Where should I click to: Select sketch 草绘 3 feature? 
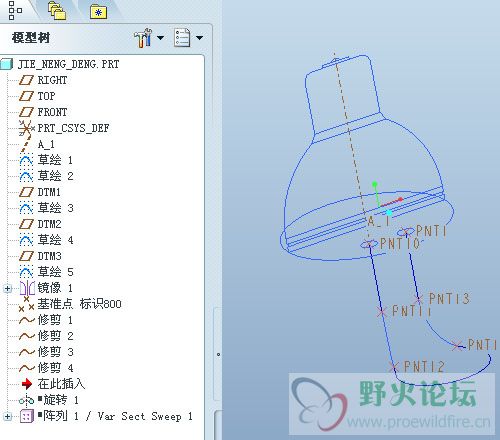55,208
